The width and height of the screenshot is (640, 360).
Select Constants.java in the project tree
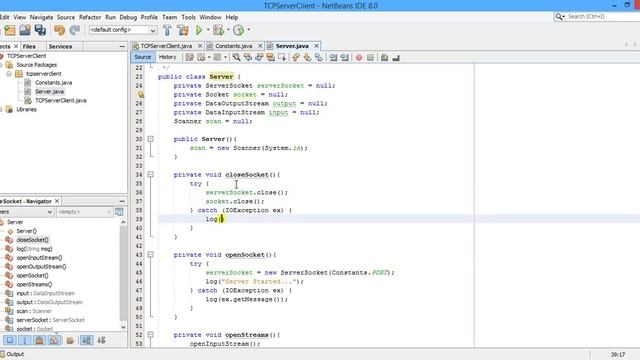point(53,82)
